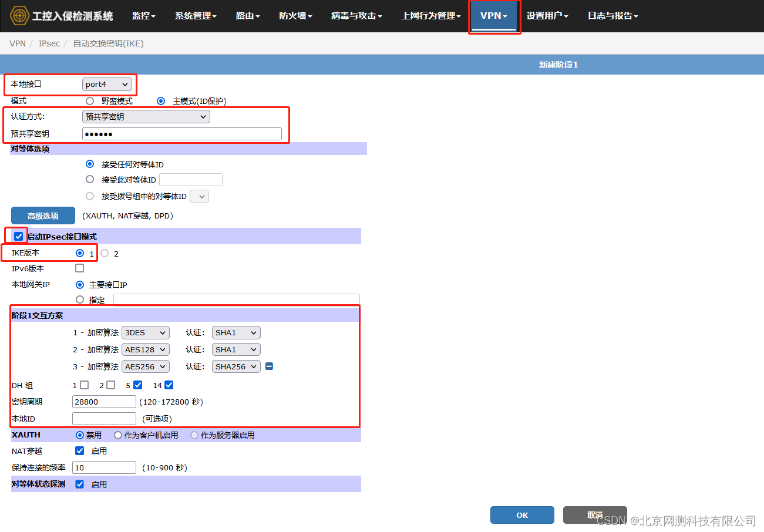Select 指定 local gateway IP option
Screen dimensions: 764x532
pos(80,299)
